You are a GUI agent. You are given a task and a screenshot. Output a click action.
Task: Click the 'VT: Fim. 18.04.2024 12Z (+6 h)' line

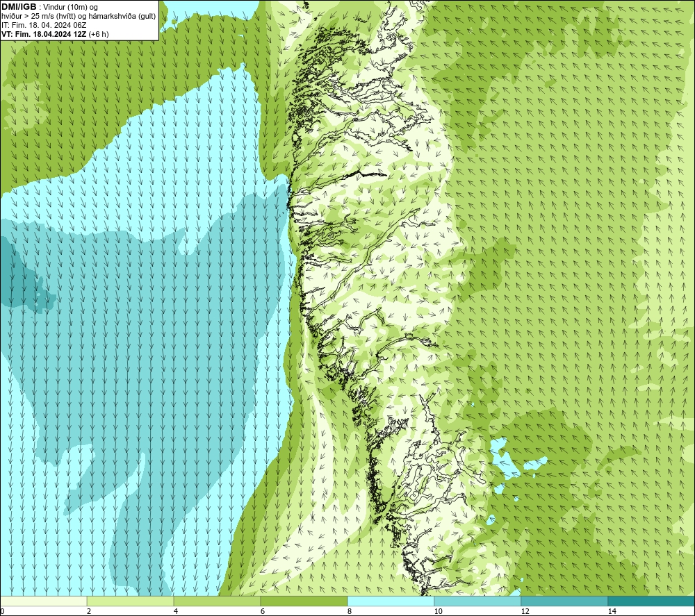tap(55, 34)
